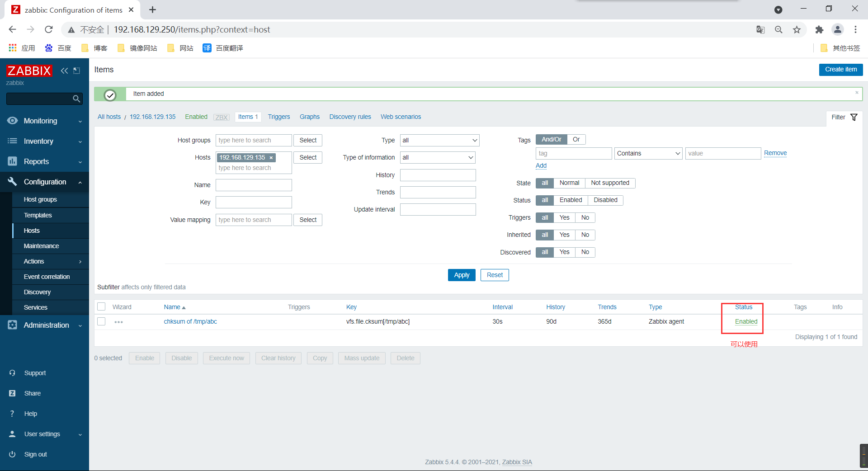Image resolution: width=868 pixels, height=471 pixels.
Task: Click the sidebar search magnifier icon
Action: (x=76, y=99)
